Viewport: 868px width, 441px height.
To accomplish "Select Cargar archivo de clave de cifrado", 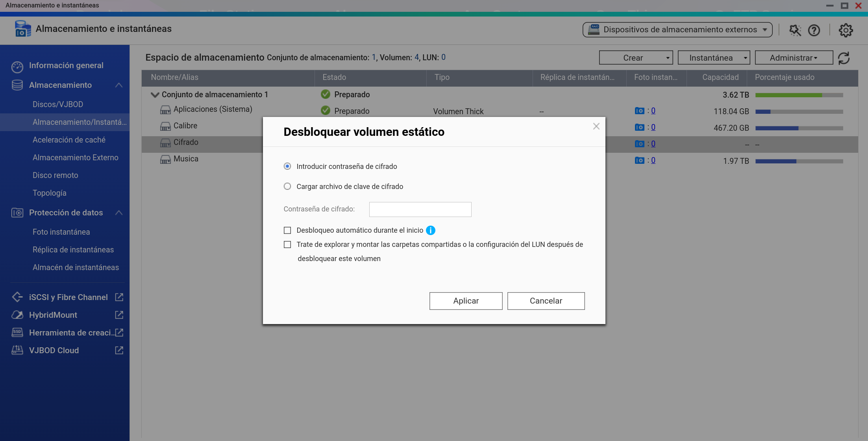I will click(x=287, y=186).
